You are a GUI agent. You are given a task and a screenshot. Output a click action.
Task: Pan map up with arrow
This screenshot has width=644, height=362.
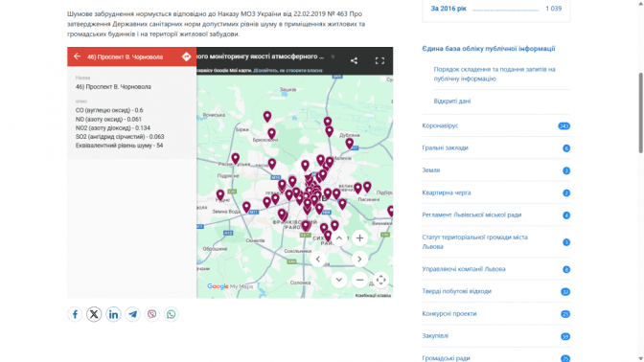pyautogui.click(x=339, y=238)
